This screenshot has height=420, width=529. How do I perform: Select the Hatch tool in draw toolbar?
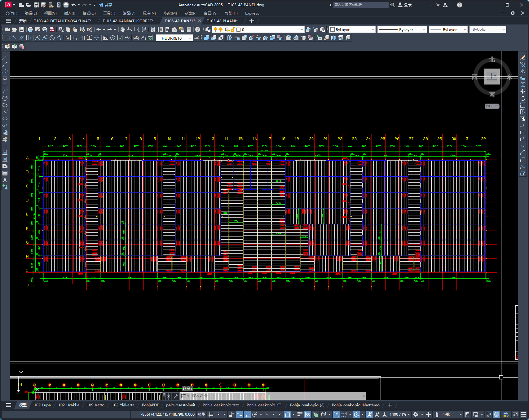point(5,153)
